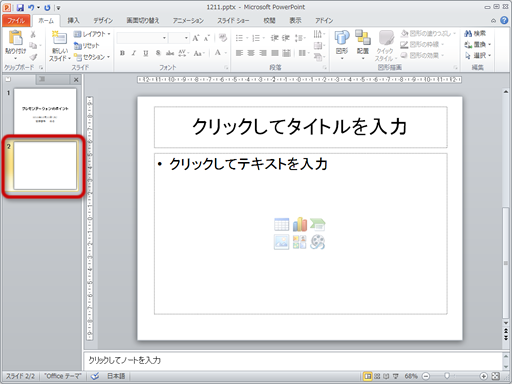The height and width of the screenshot is (384, 512).
Task: Open the font color dropdown arrow
Action: pyautogui.click(x=226, y=53)
